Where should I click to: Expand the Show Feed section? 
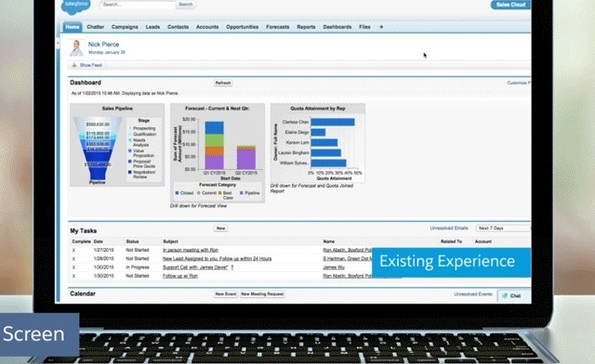click(87, 65)
